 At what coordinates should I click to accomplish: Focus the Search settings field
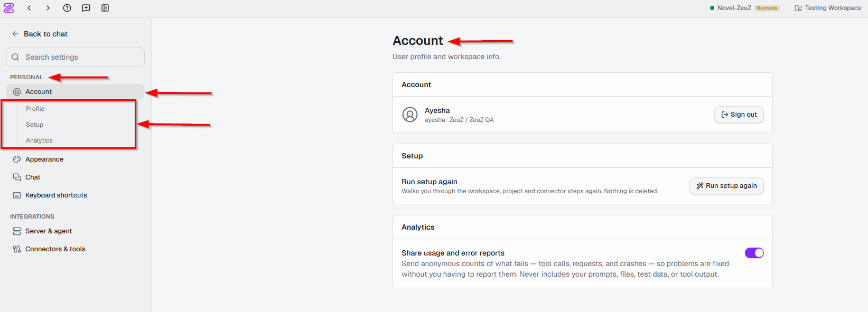(75, 57)
